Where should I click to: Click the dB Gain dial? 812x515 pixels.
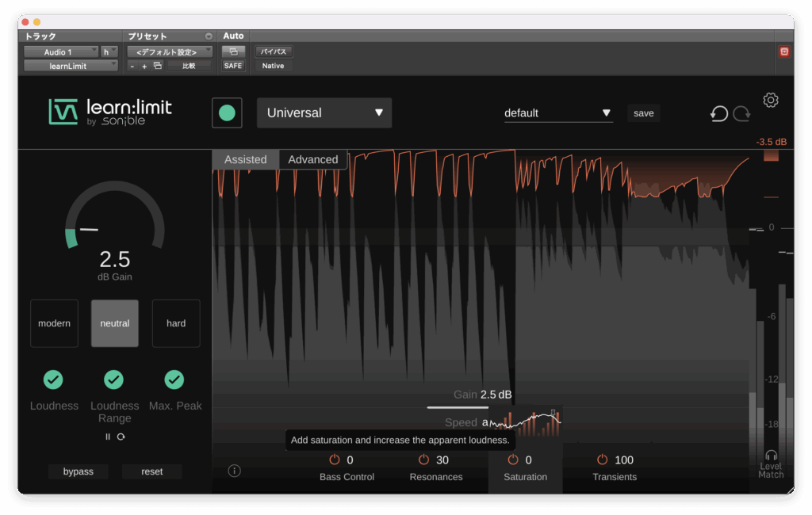(x=115, y=215)
